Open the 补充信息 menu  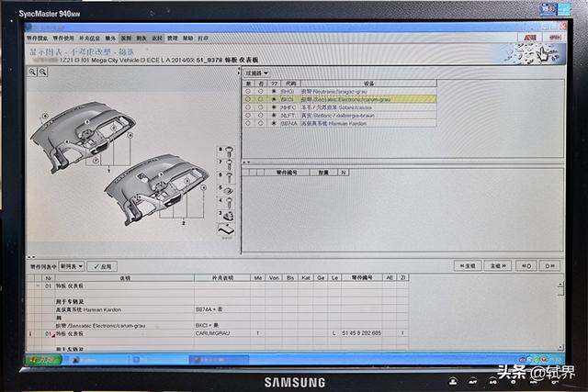click(89, 39)
